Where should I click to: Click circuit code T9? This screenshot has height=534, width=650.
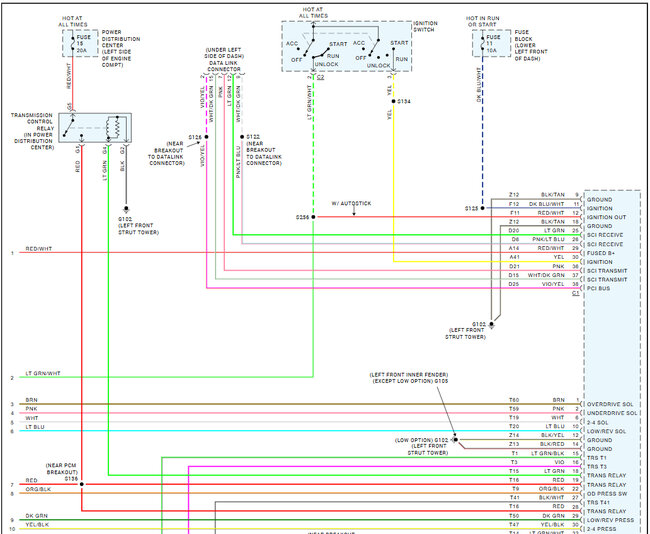pyautogui.click(x=516, y=489)
